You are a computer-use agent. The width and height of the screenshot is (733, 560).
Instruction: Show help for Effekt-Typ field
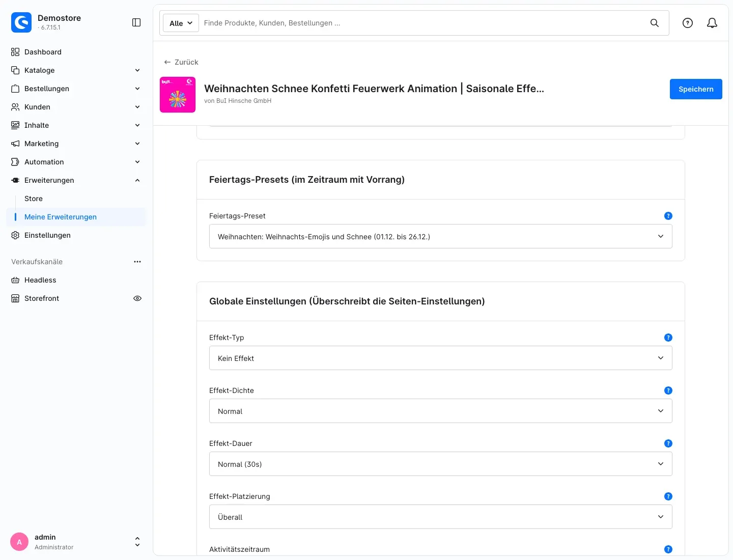pyautogui.click(x=668, y=338)
